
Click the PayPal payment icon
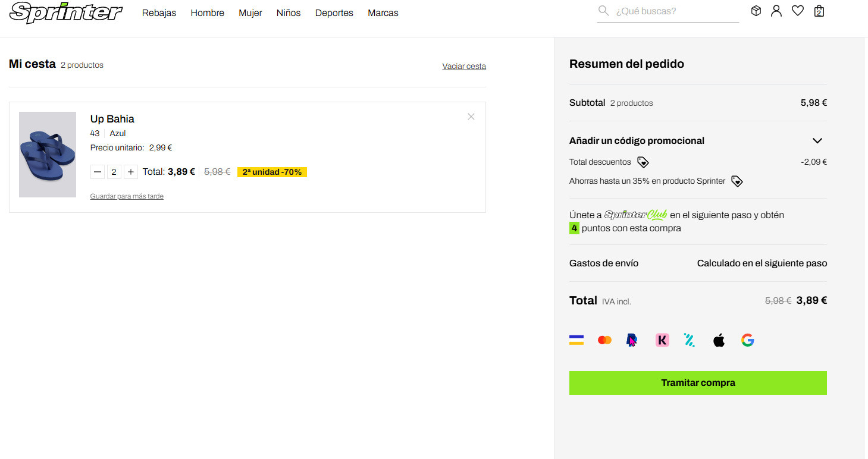point(632,340)
